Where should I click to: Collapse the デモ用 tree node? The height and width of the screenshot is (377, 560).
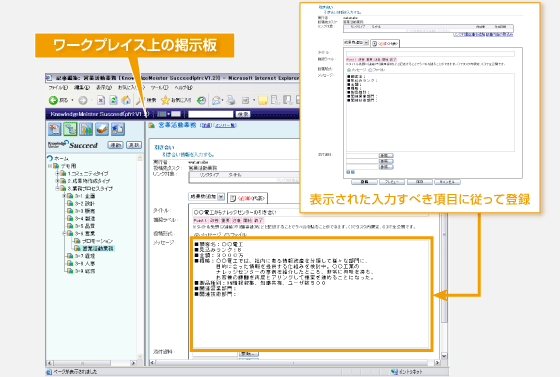50,166
